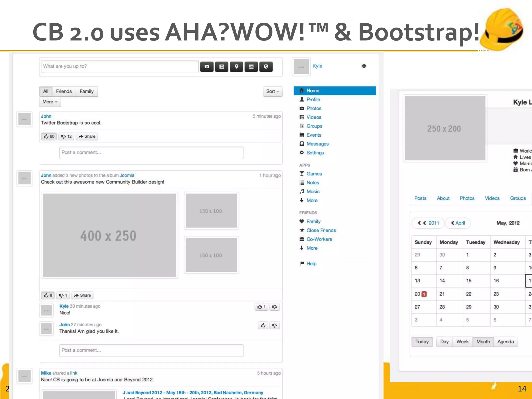Like John's Twitter Bootstrap post showing 60

[x=49, y=136]
